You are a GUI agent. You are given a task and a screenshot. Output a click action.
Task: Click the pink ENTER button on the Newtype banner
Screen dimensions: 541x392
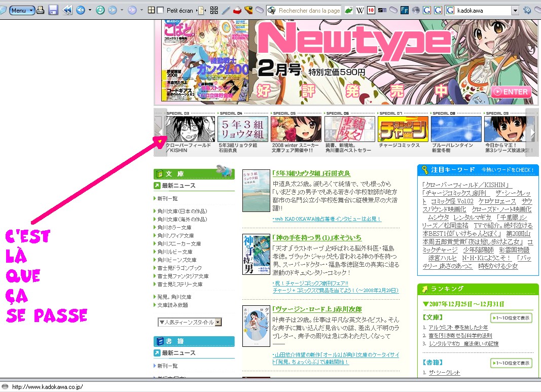pyautogui.click(x=511, y=92)
